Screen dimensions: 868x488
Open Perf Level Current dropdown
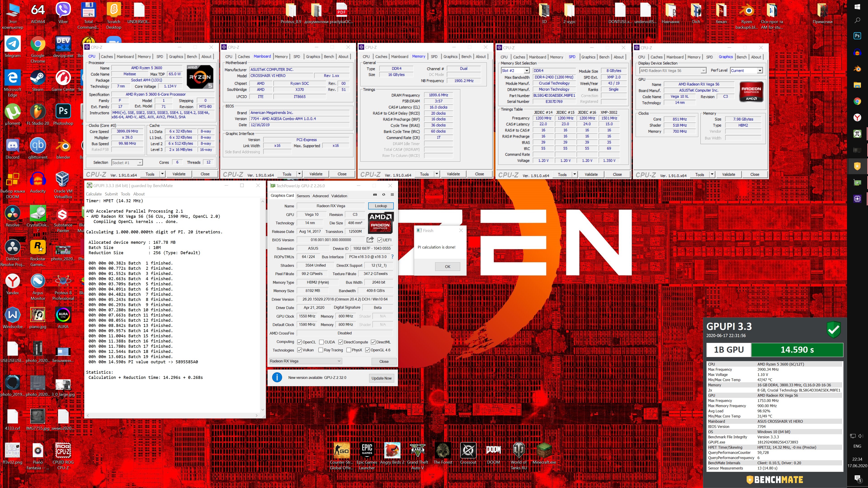(746, 70)
